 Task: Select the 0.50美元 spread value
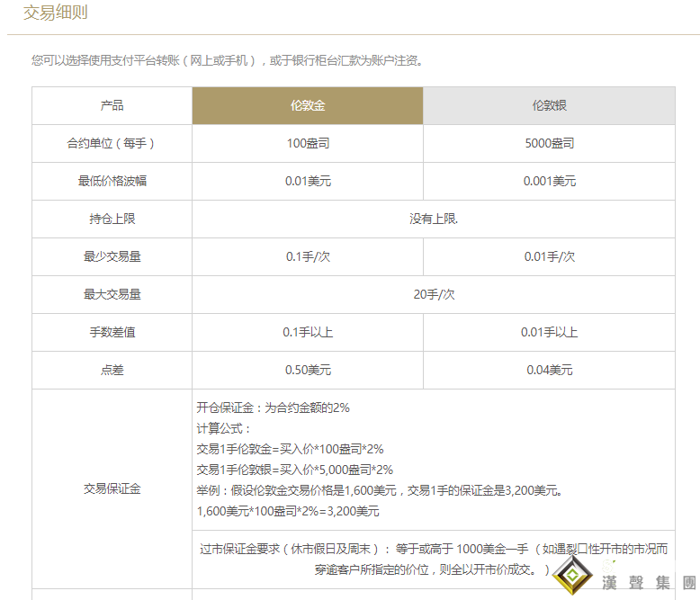[308, 370]
